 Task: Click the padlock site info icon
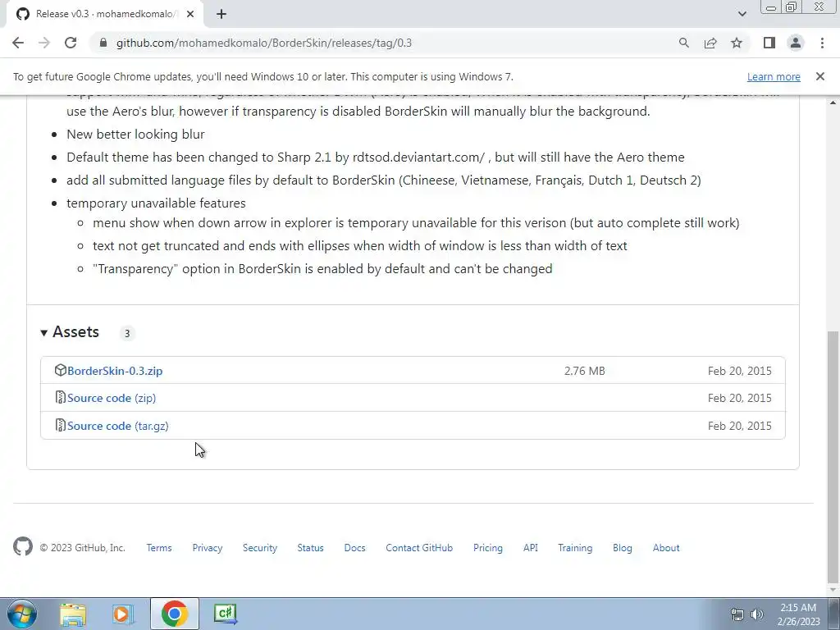tap(103, 43)
